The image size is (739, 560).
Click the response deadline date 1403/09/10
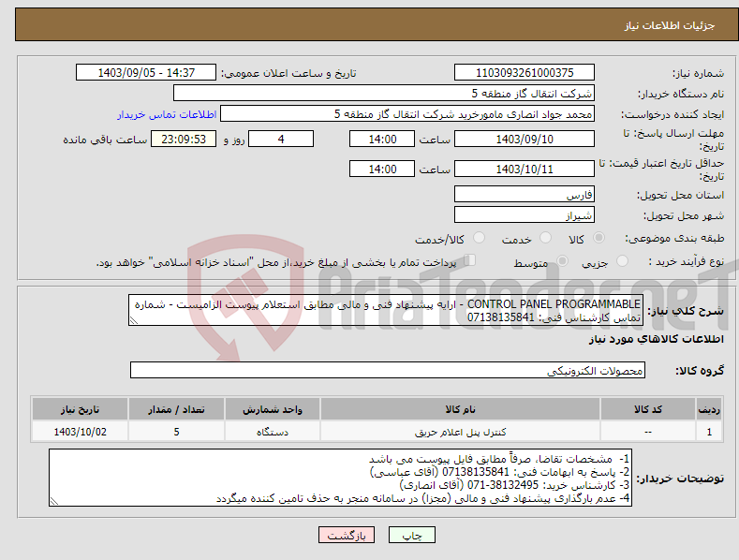click(525, 139)
